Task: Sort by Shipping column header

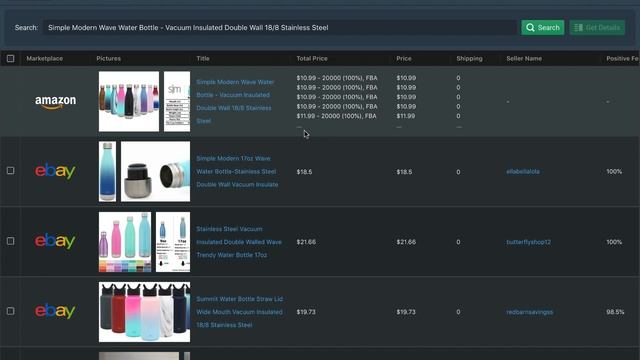Action: [x=469, y=58]
